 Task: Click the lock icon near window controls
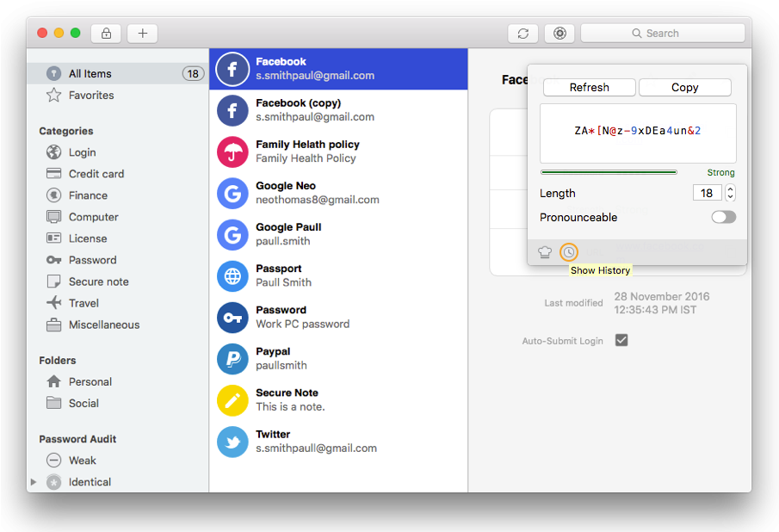pos(106,33)
